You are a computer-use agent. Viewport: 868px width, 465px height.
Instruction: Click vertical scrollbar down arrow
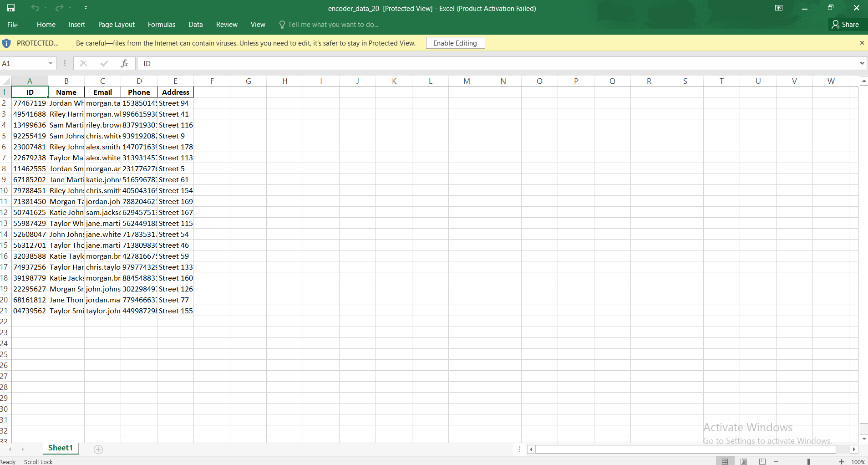tap(863, 439)
